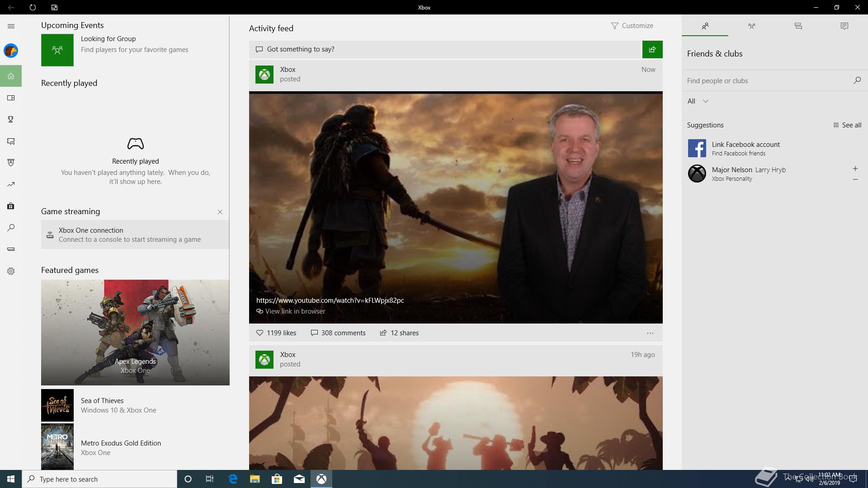The image size is (868, 488).
Task: Share the post with 12 shares
Action: point(399,333)
